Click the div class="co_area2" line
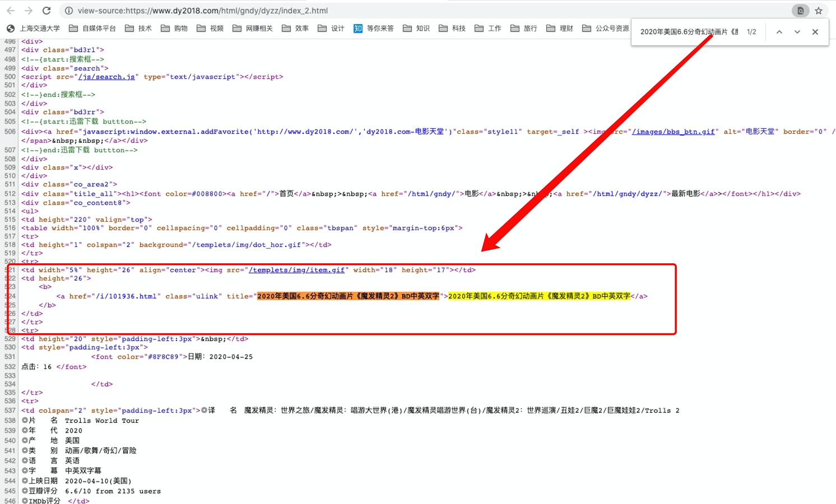 pyautogui.click(x=69, y=184)
